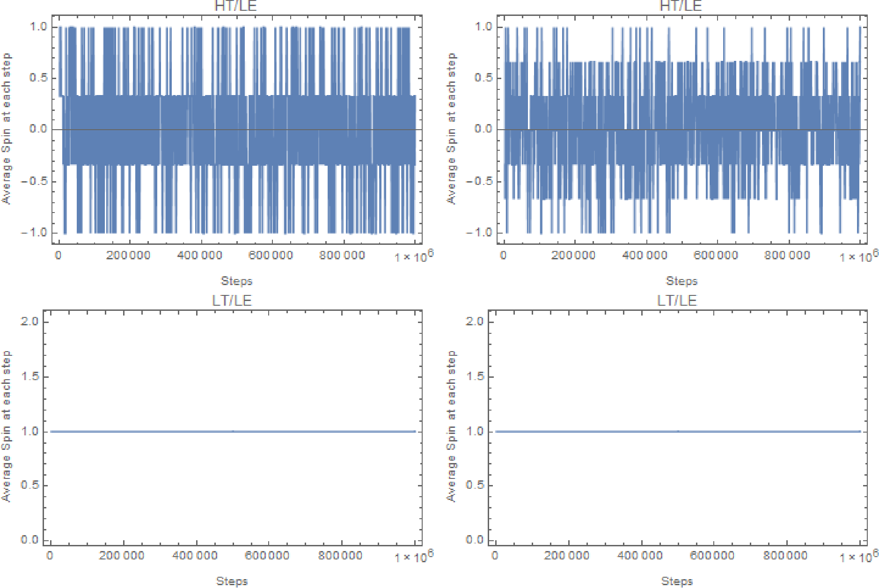
Task: Select the 'Steps' axis label under the lower-right plot
Action: [677, 581]
